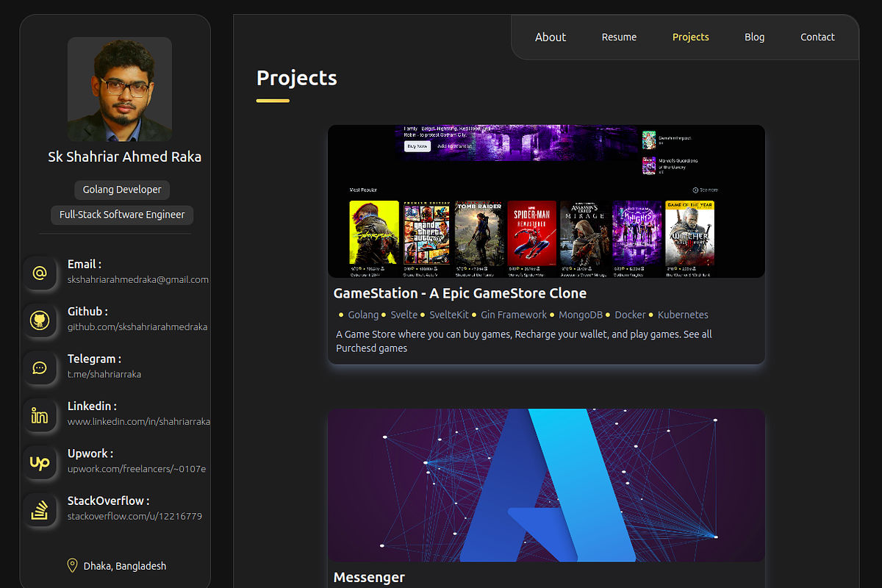Click the Upwork : label
The height and width of the screenshot is (588, 882).
(x=90, y=453)
